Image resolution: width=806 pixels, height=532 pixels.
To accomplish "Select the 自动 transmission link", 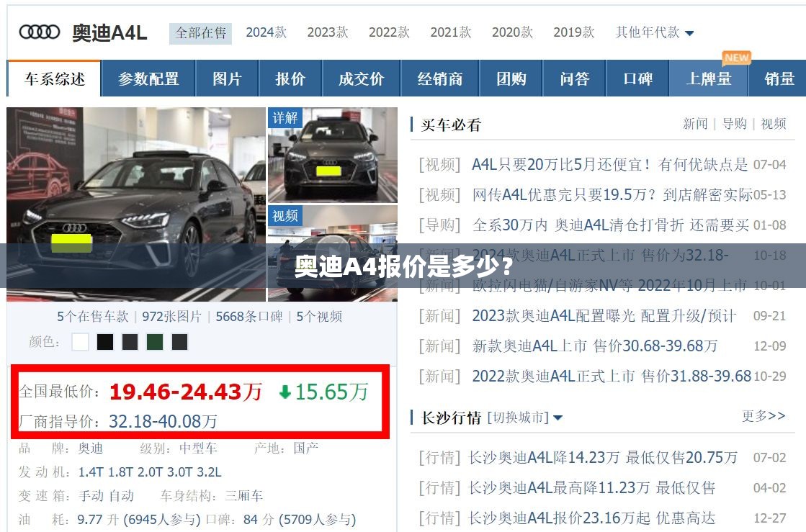I will coord(121,495).
